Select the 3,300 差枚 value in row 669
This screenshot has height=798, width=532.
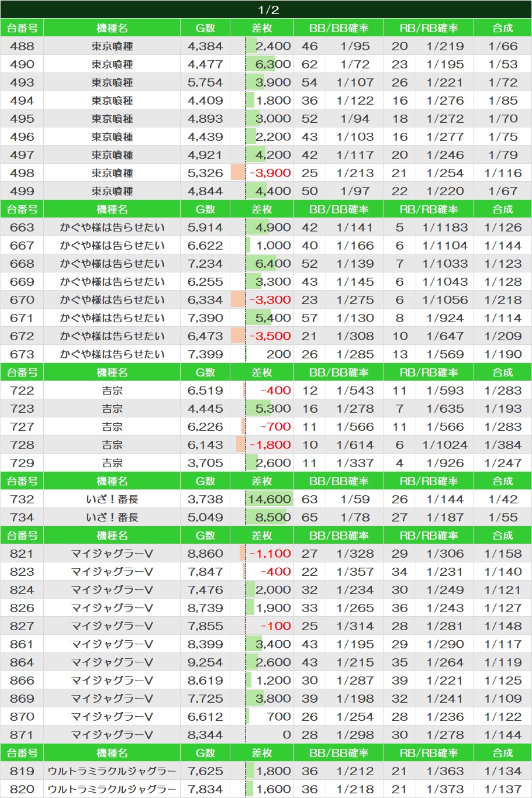273,282
